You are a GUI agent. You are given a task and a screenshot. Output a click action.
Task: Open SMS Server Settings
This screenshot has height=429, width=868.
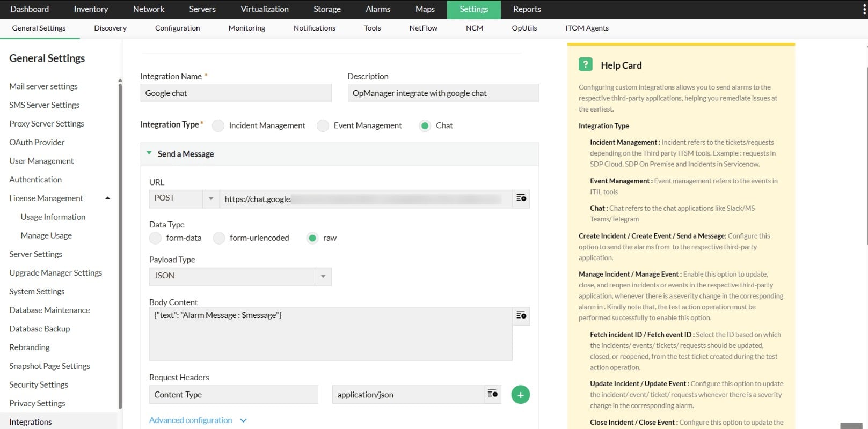click(x=44, y=105)
